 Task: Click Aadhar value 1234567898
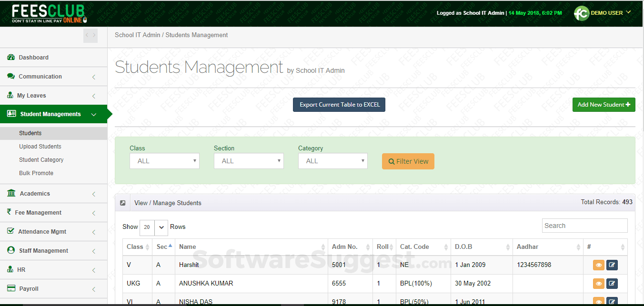534,265
